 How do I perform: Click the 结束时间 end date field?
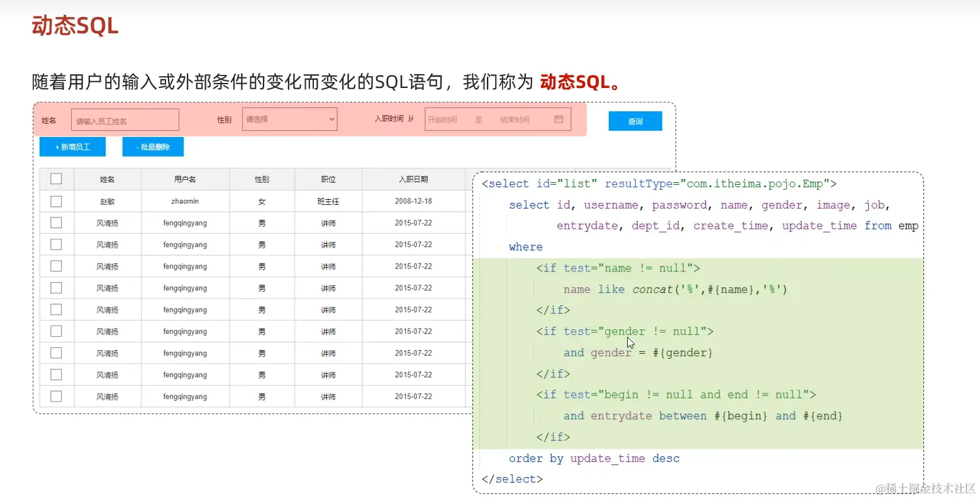pyautogui.click(x=515, y=119)
